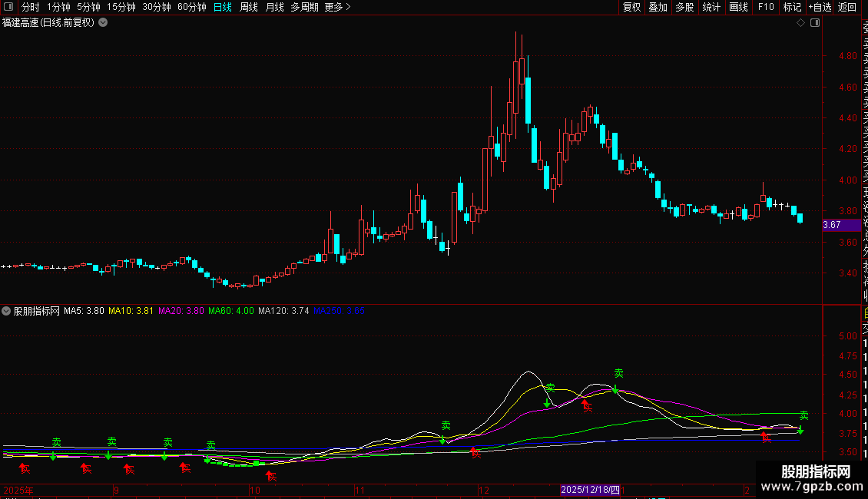
Task: Switch to 周线 weekly chart
Action: pos(249,7)
